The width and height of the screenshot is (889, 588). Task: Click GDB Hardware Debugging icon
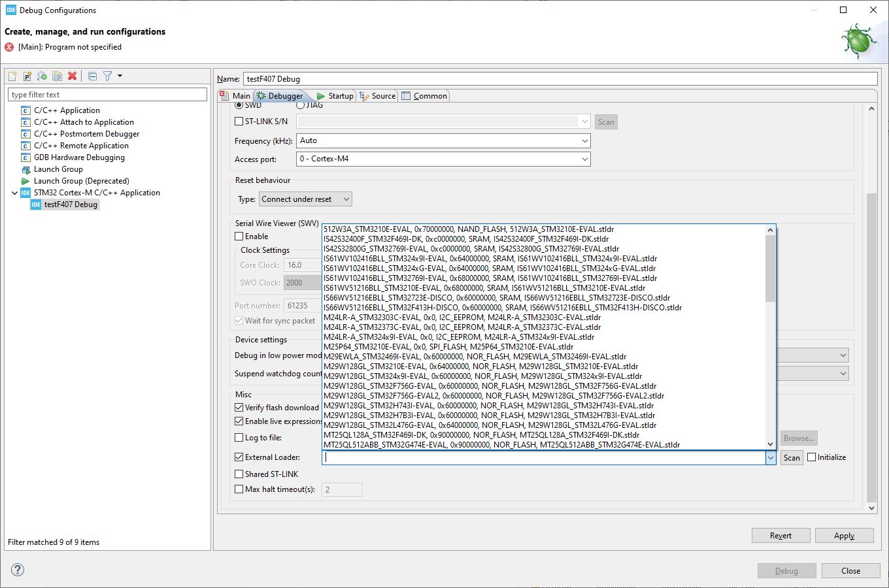[25, 157]
